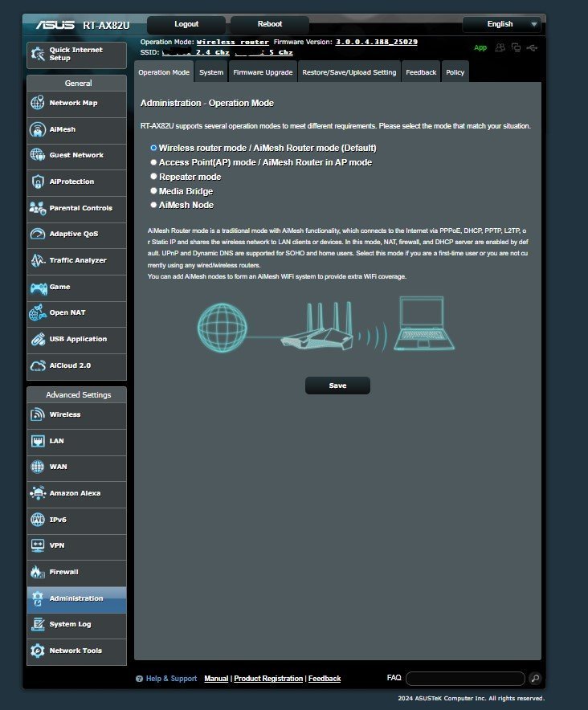Click the footer Feedback link

point(325,679)
